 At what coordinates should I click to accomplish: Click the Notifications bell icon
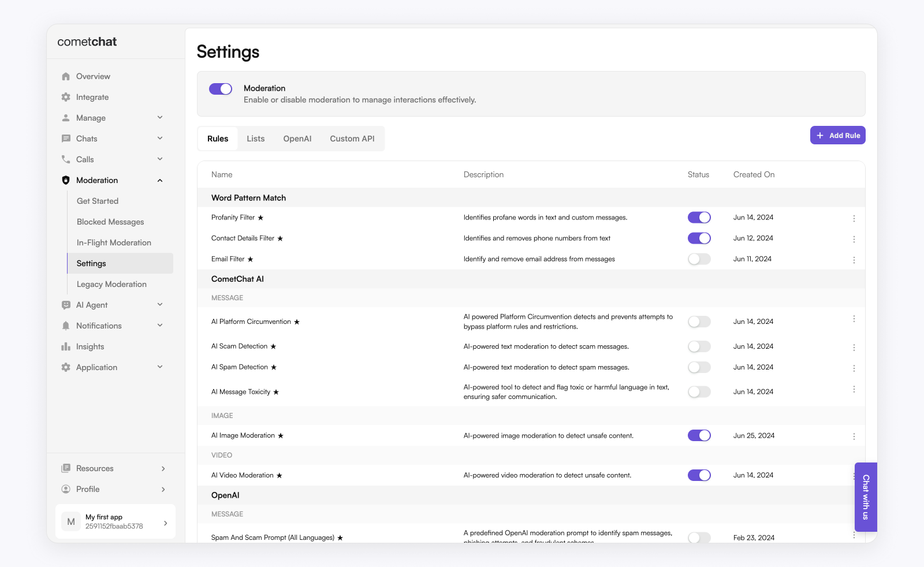66,326
